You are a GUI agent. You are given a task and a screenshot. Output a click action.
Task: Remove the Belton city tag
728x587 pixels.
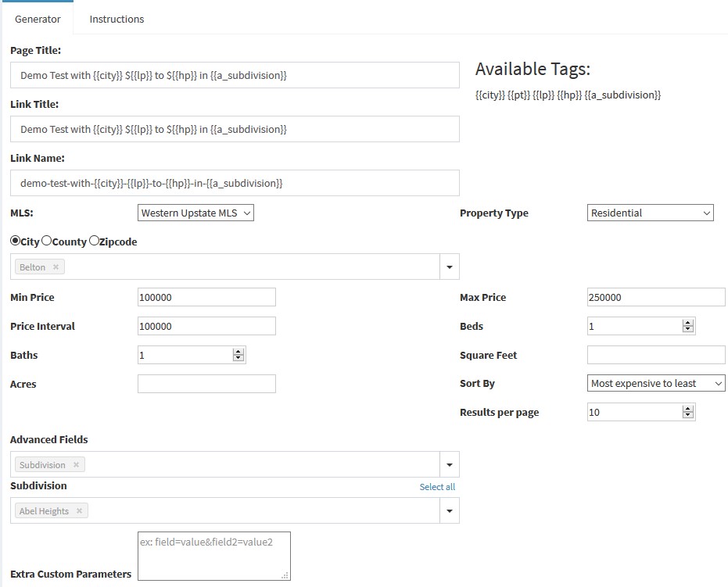coord(56,267)
